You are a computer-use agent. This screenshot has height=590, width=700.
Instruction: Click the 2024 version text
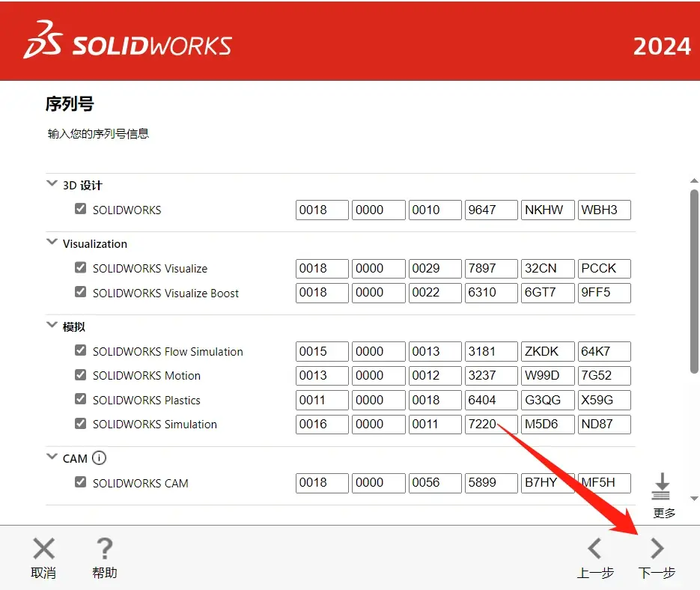click(662, 46)
